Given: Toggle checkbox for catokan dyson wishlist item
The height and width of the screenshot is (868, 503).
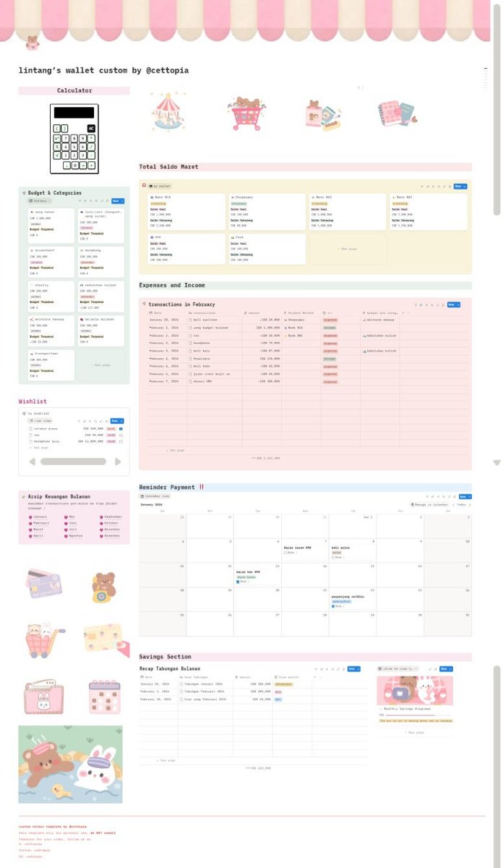Looking at the screenshot, I should [x=121, y=428].
